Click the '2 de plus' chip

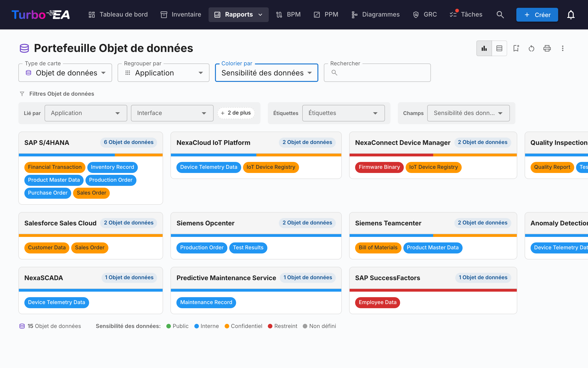[236, 113]
